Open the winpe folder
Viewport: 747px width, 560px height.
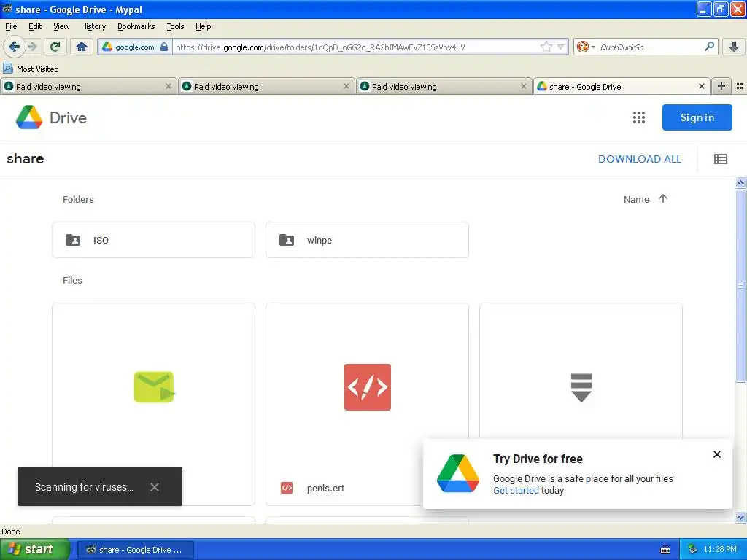click(x=367, y=240)
